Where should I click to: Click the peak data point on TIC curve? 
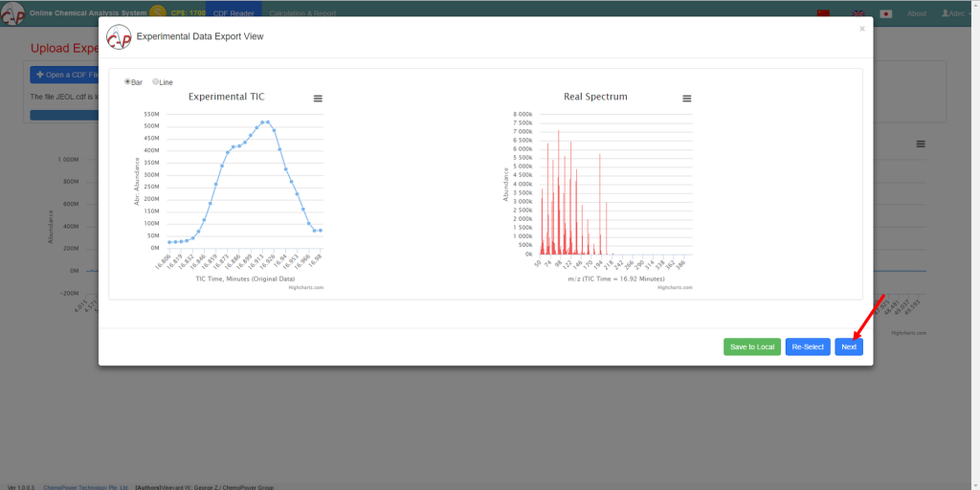tap(263, 122)
